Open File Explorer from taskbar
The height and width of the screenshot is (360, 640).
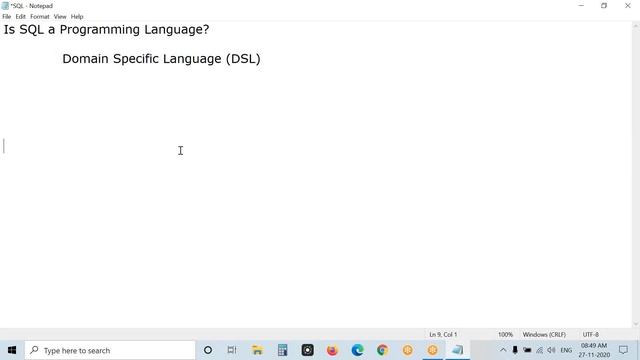coord(257,350)
